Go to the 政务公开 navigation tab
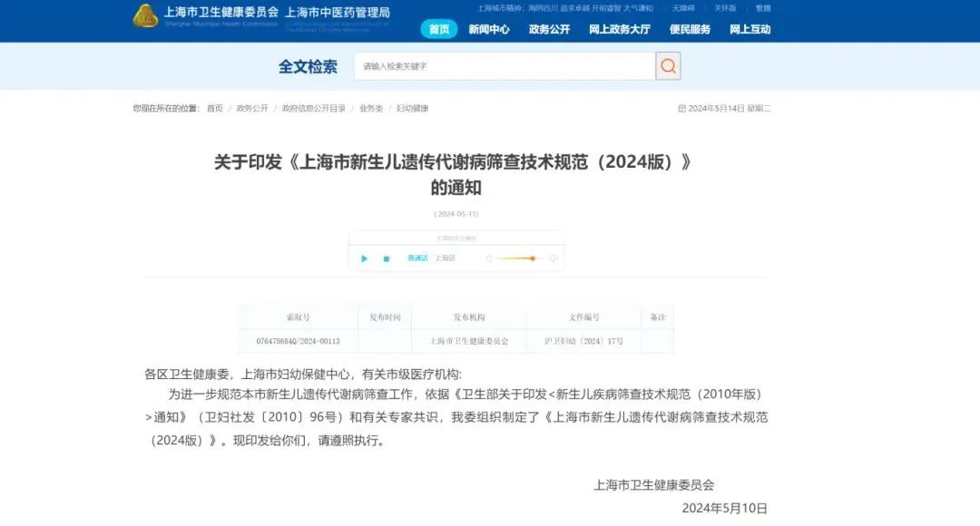980x526 pixels. pyautogui.click(x=549, y=29)
